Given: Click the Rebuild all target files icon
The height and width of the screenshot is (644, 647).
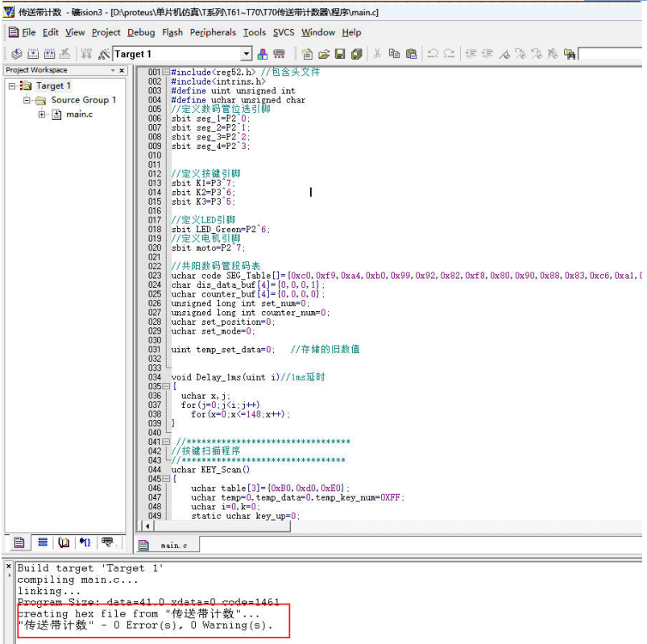Looking at the screenshot, I should click(x=49, y=54).
